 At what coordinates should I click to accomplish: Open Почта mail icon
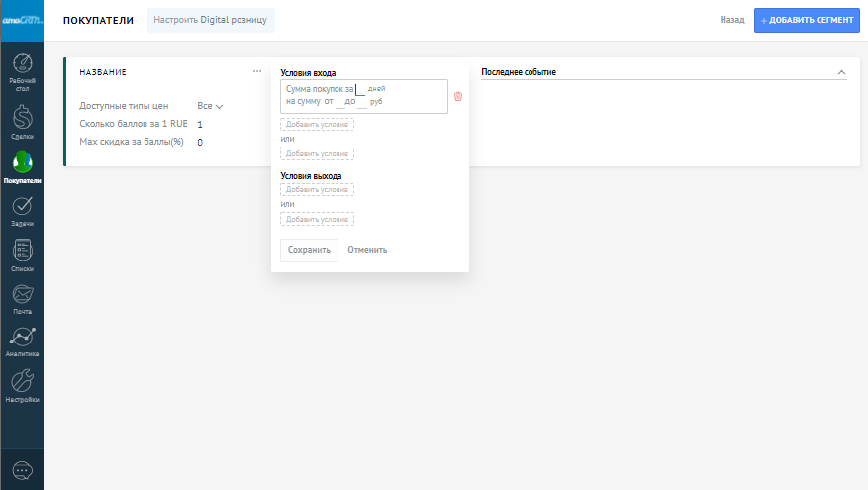21,297
